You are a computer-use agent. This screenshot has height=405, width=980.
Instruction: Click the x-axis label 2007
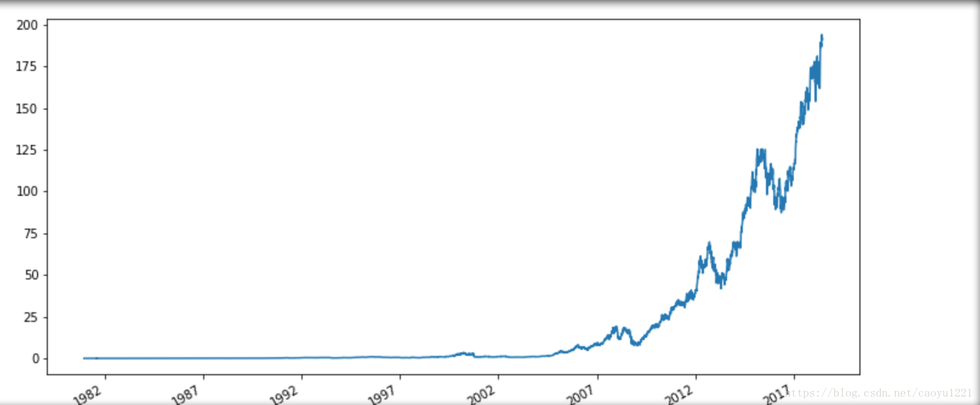coord(580,395)
